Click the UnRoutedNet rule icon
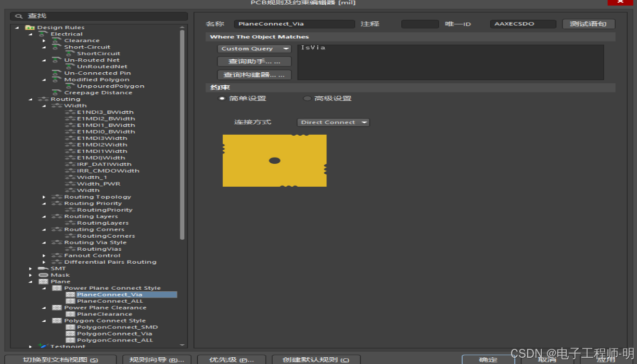 (70, 67)
